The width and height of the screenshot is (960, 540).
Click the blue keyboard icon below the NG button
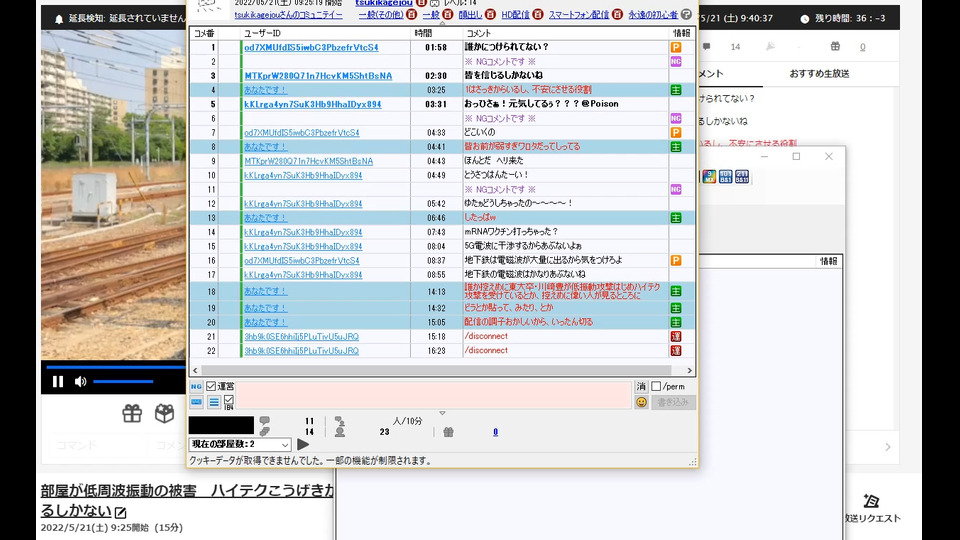pos(196,402)
